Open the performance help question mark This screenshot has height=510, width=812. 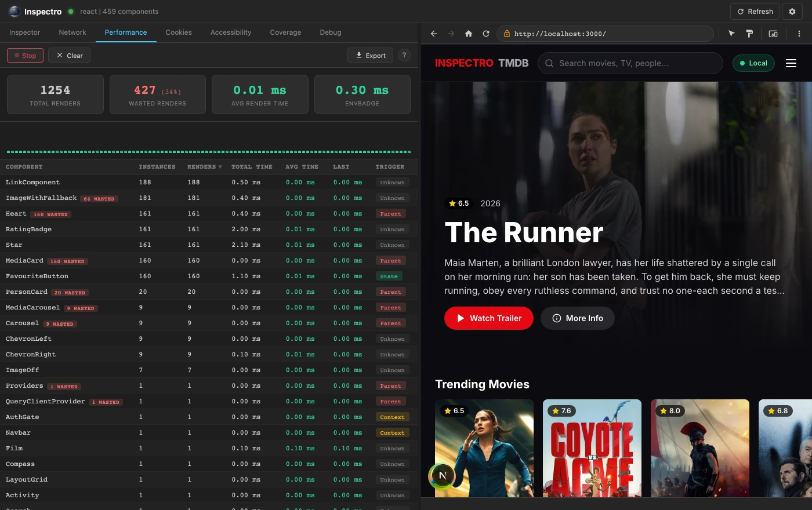pyautogui.click(x=404, y=55)
